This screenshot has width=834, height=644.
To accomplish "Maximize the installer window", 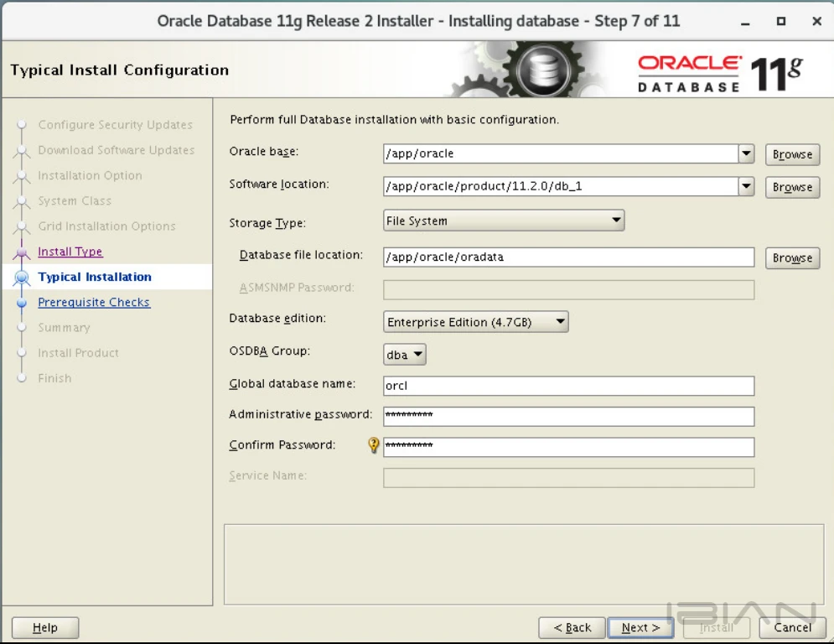I will pos(781,21).
